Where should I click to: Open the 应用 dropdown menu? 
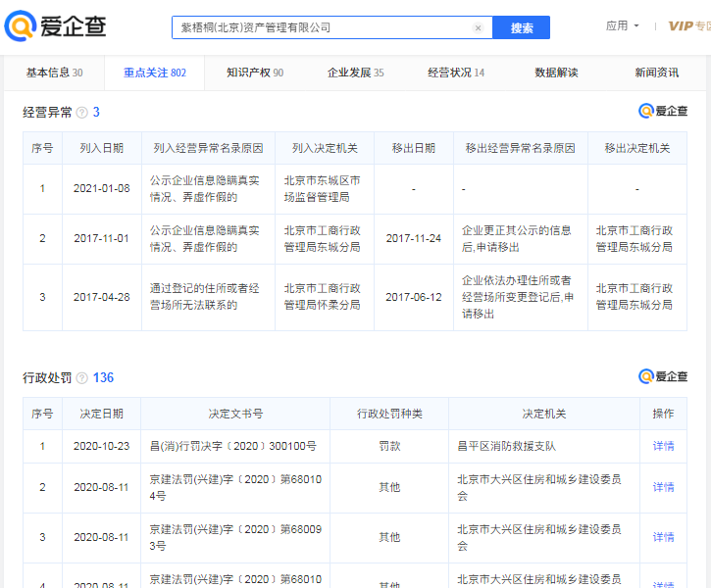click(x=623, y=25)
